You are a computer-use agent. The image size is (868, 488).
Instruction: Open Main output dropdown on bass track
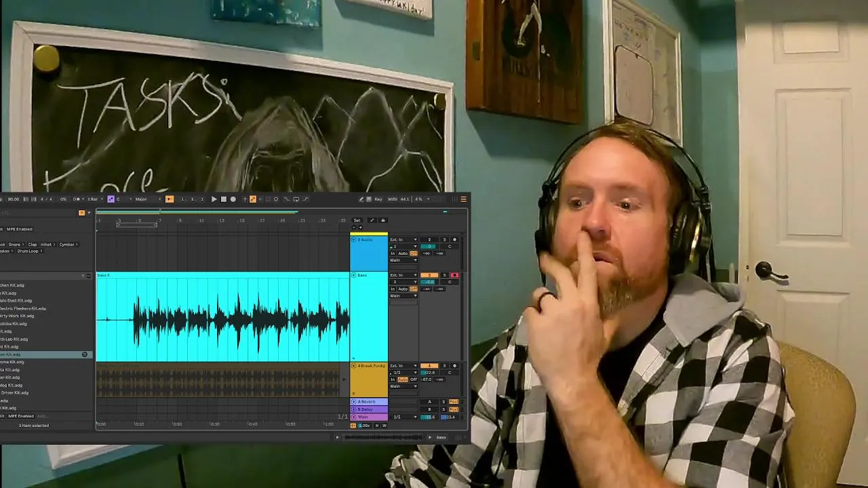(x=403, y=296)
